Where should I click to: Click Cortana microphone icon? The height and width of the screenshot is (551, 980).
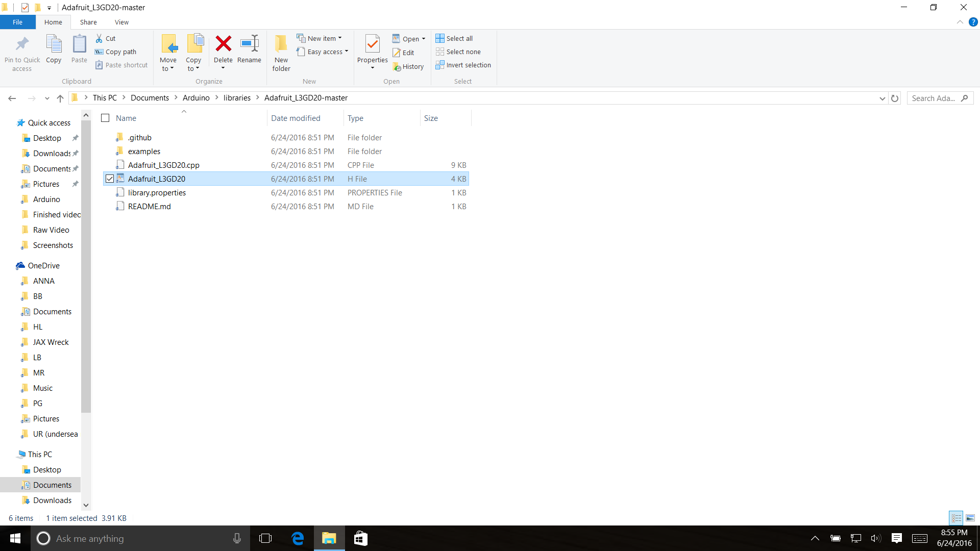point(237,538)
